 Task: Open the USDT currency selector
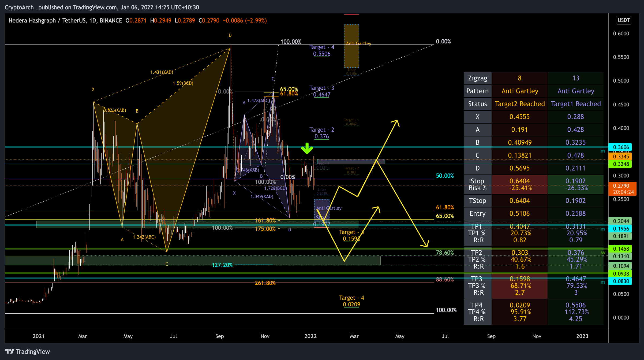pyautogui.click(x=624, y=20)
